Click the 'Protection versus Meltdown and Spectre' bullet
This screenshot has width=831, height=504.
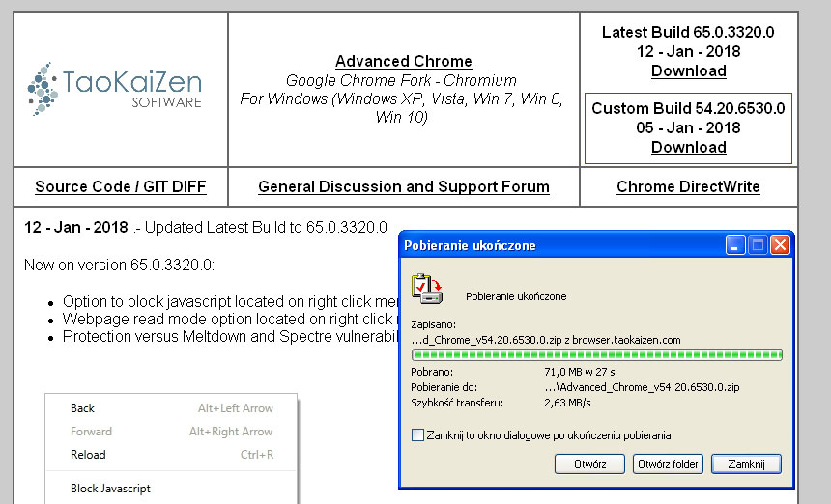tap(230, 337)
